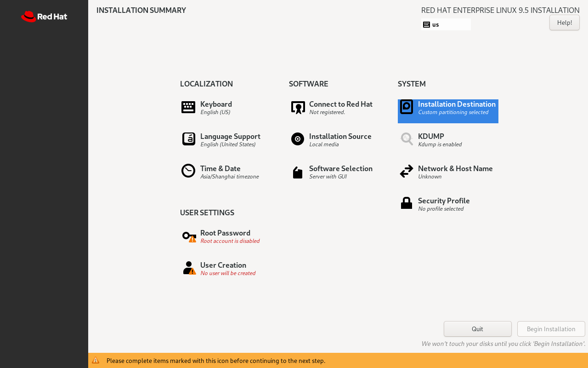Click 'Local media' status text

[x=324, y=144]
